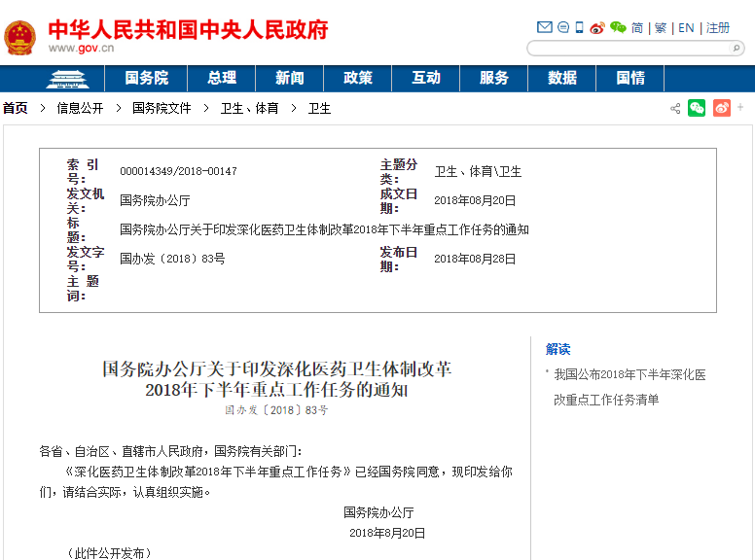The width and height of the screenshot is (755, 560).
Task: Go to 数据 in navigation bar
Action: coord(562,78)
